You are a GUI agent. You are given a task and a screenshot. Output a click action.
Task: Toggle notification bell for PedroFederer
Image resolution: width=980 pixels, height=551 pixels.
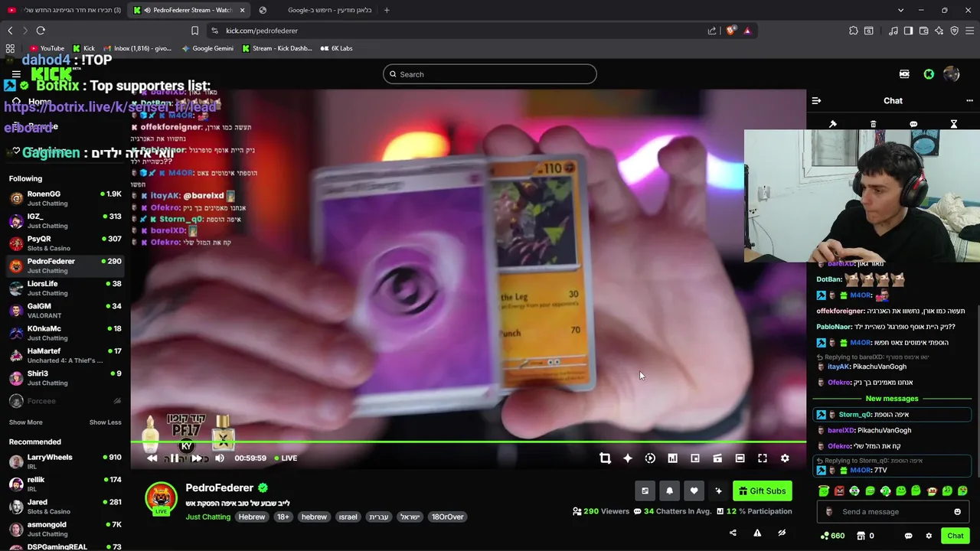tap(669, 491)
